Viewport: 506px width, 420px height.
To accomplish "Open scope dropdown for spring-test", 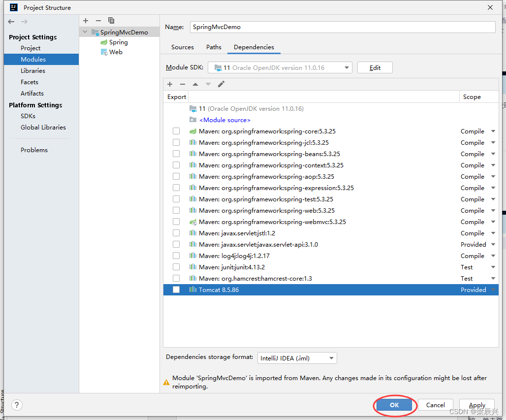I will 493,199.
